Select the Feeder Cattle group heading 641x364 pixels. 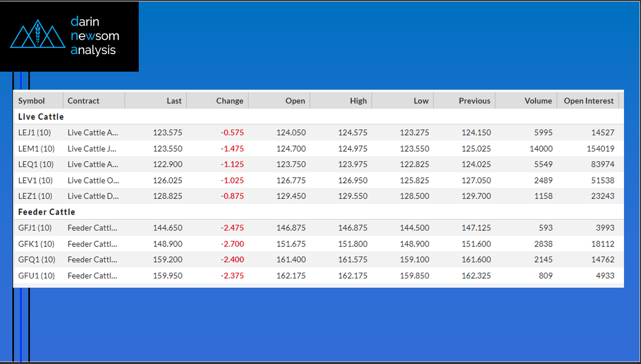tap(46, 212)
